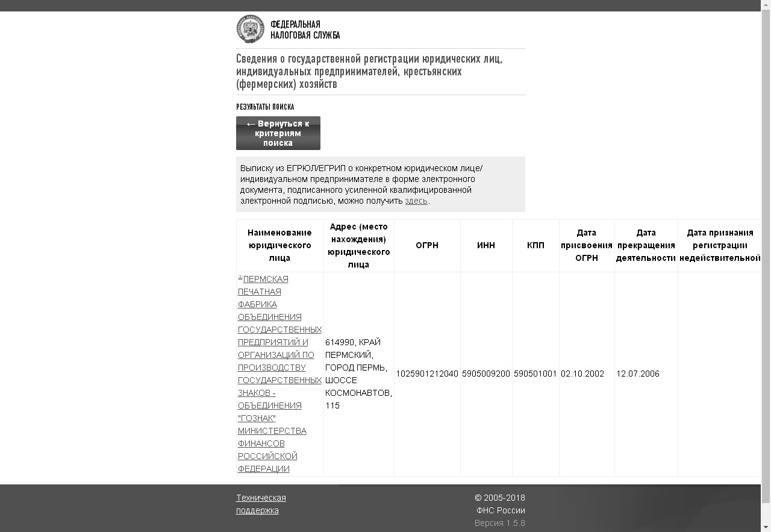771x532 pixels.
Task: Click the РЕЗУЛЬТАТЫ ПОИСКА heading
Action: coord(265,107)
